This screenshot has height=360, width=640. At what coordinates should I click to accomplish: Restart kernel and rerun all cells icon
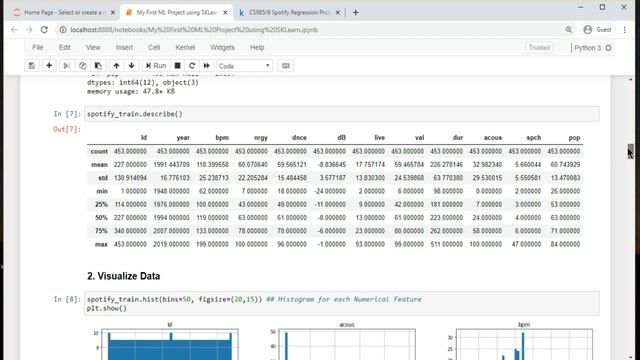pyautogui.click(x=207, y=66)
